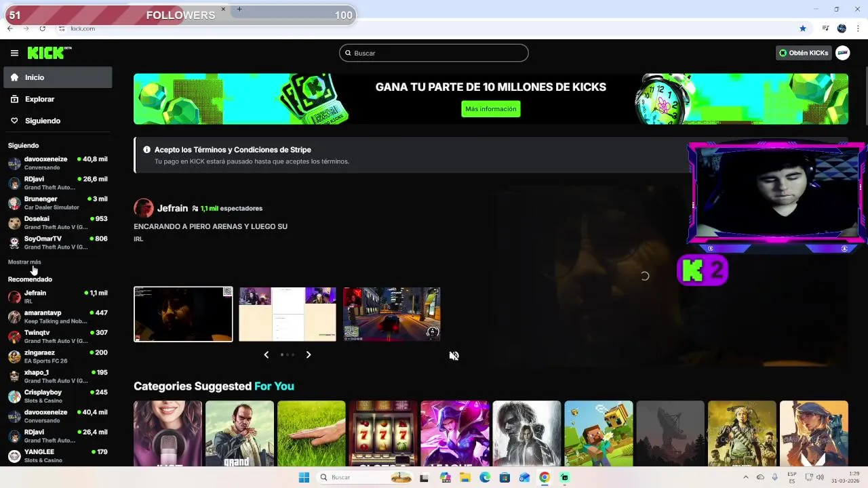
Task: Click the IRL category tag under the featured stream title
Action: tap(138, 239)
